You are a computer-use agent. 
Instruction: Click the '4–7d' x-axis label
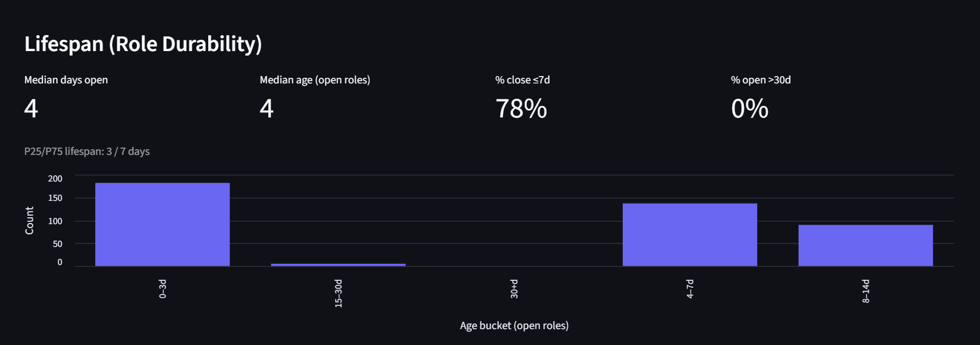690,289
